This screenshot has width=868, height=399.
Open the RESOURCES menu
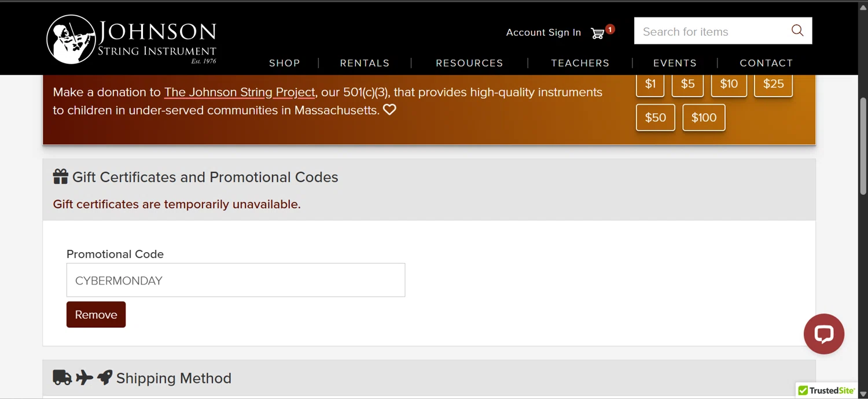click(x=469, y=63)
